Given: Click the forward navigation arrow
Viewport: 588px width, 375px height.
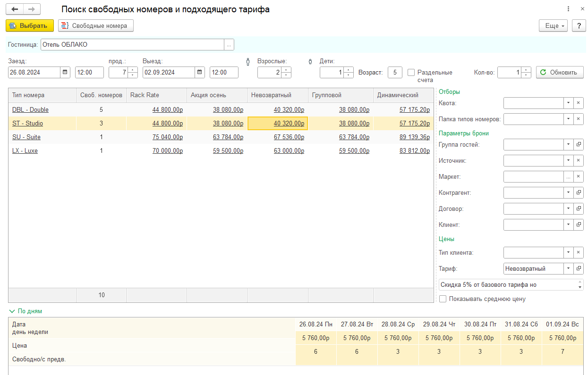Looking at the screenshot, I should [32, 9].
